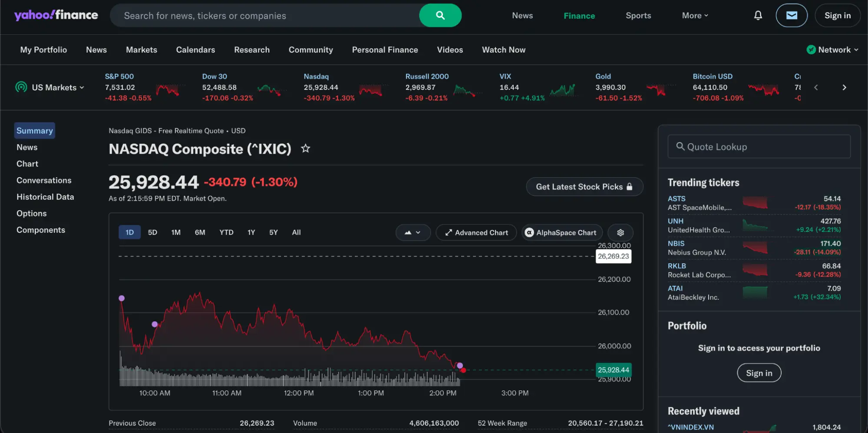Expand the Network dropdown
Screen dimensions: 868x433
(838, 50)
